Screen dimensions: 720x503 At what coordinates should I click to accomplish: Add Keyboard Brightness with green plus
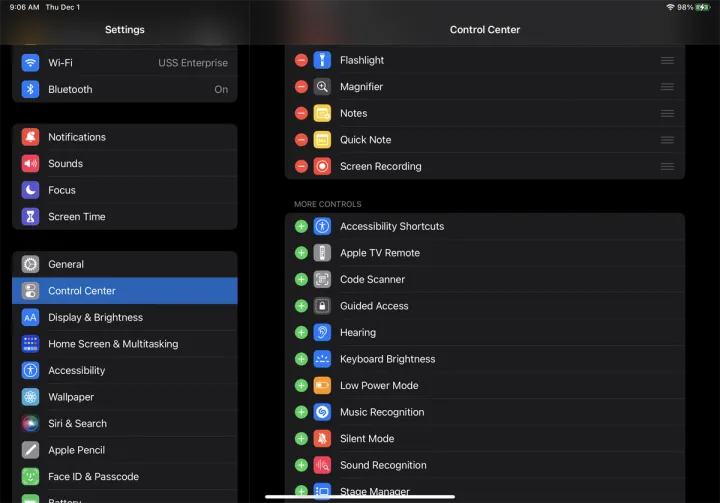tap(301, 359)
